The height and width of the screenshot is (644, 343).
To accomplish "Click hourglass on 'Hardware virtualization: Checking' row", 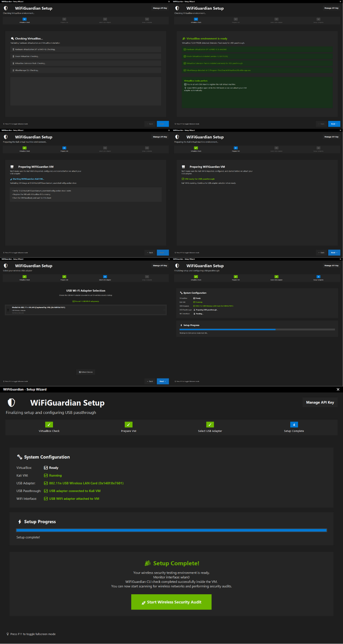I will [13, 49].
